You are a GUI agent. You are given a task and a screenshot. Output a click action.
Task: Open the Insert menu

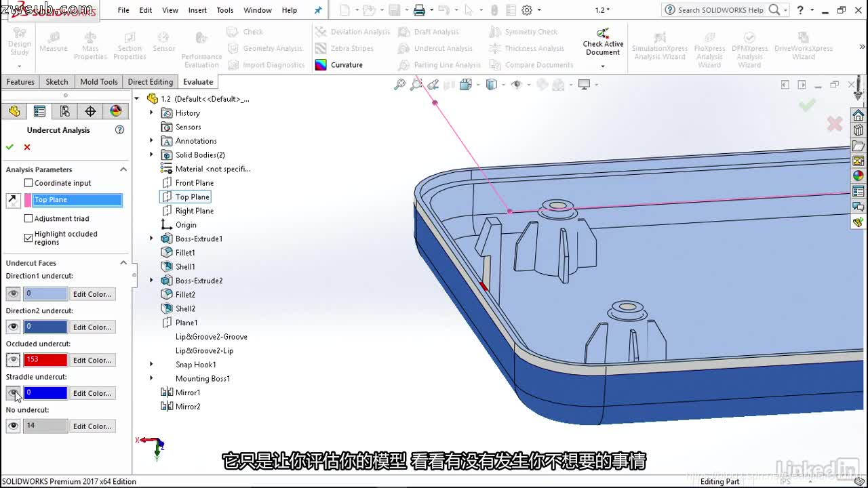click(197, 10)
